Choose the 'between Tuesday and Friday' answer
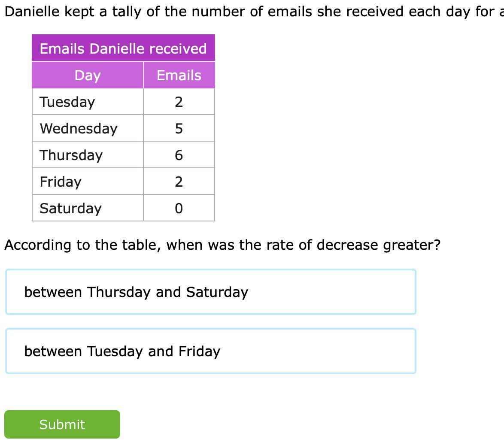 [x=210, y=351]
